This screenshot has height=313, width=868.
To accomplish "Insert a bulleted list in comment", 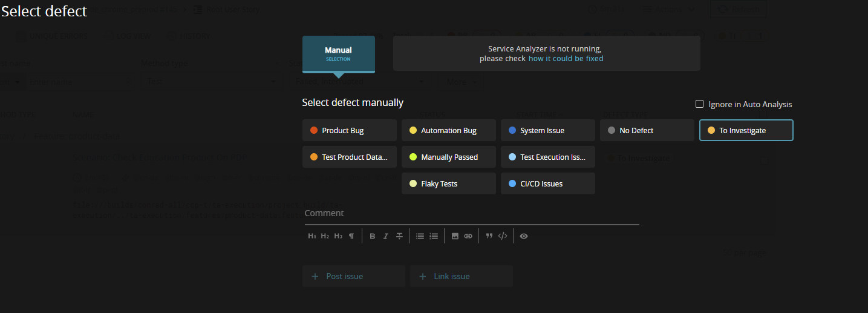I will pyautogui.click(x=420, y=236).
